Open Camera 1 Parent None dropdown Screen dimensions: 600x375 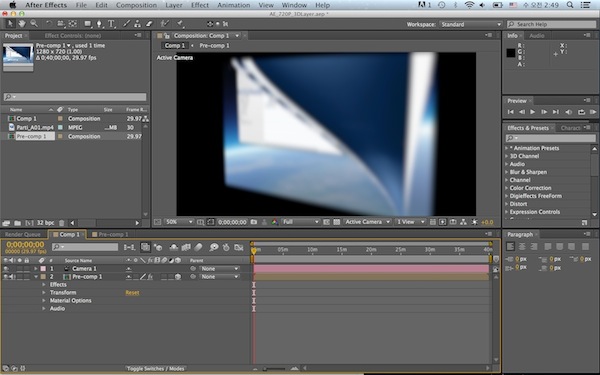[x=219, y=269]
